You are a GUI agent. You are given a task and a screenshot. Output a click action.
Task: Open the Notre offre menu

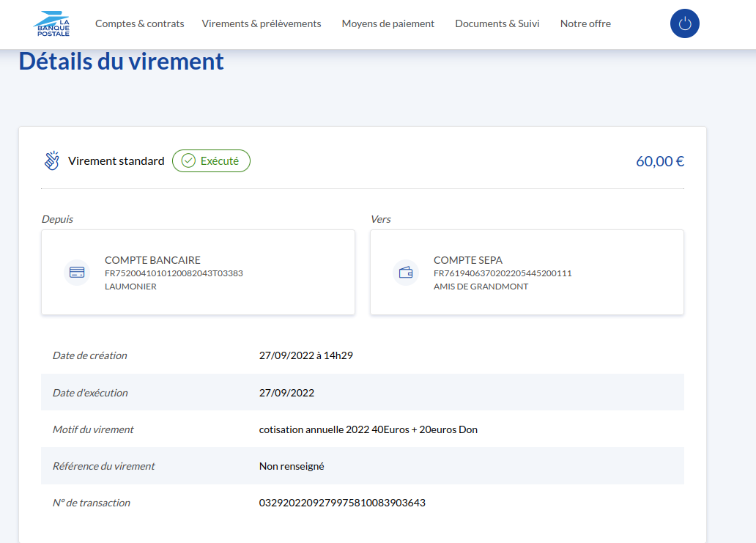[585, 23]
